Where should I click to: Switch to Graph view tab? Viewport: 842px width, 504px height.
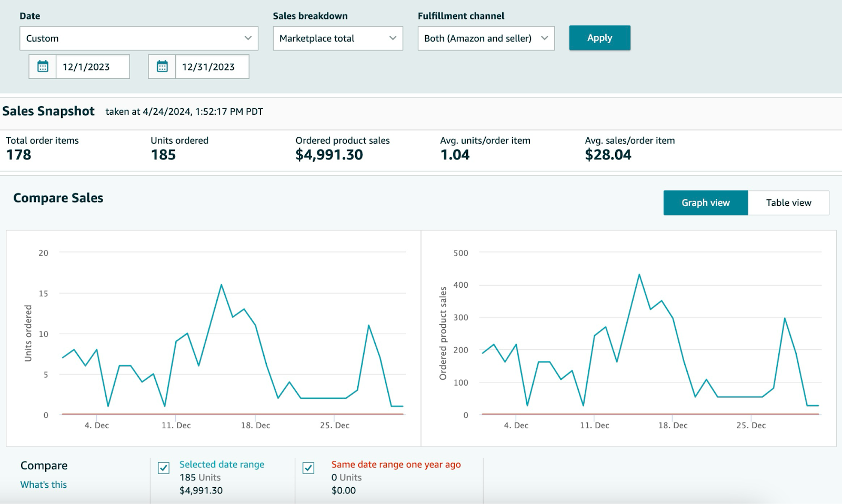pos(705,203)
